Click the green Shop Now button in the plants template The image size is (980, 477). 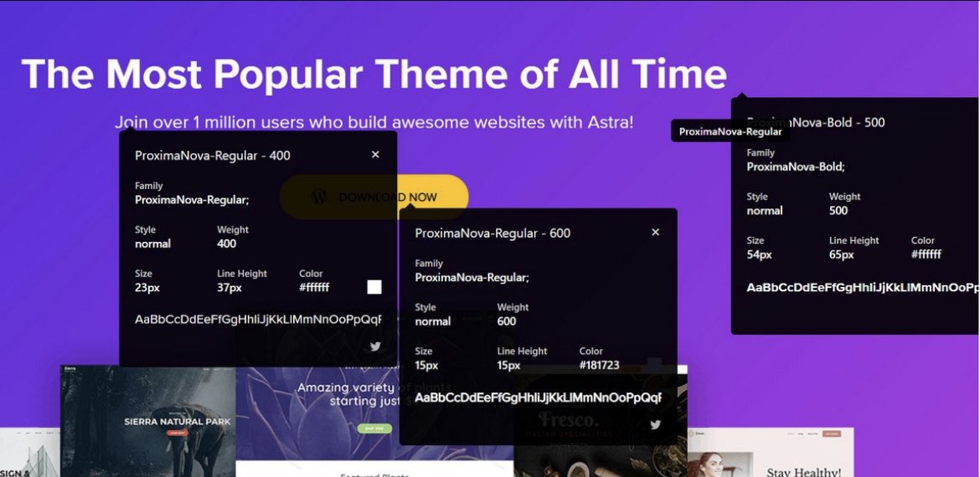[374, 429]
